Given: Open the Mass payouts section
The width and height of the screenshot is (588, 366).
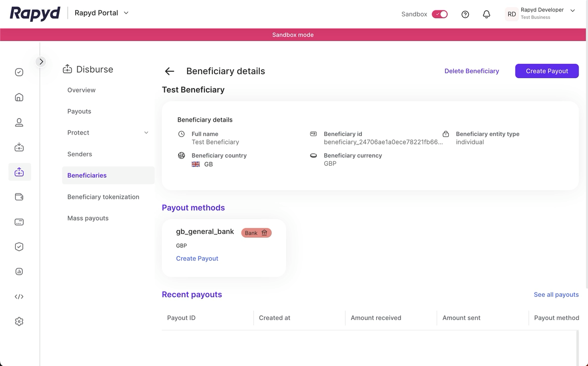Looking at the screenshot, I should point(88,218).
